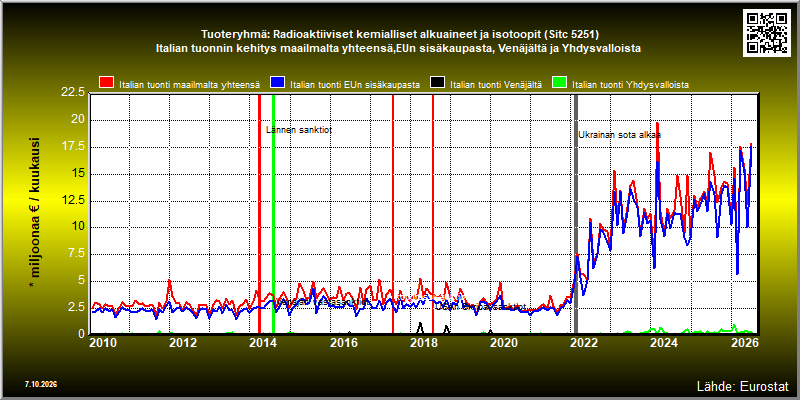
Task: Click the x-axis year label 2026
Action: 743,342
